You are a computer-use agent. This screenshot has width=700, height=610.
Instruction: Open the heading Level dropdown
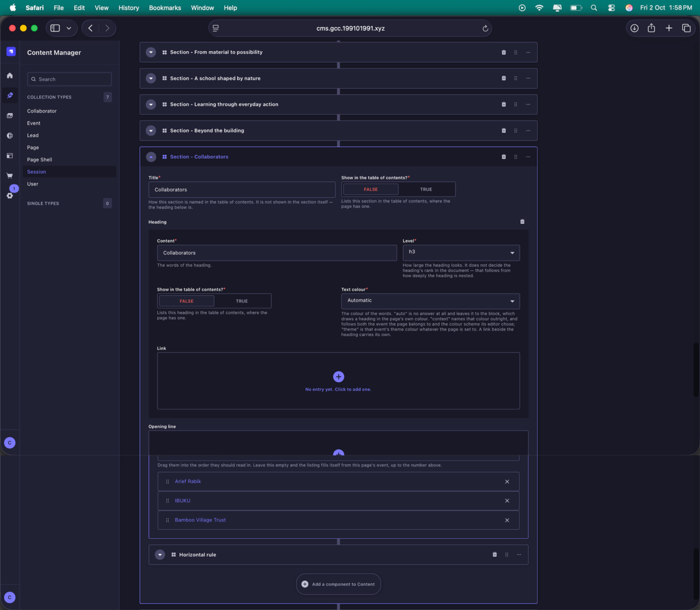point(461,253)
